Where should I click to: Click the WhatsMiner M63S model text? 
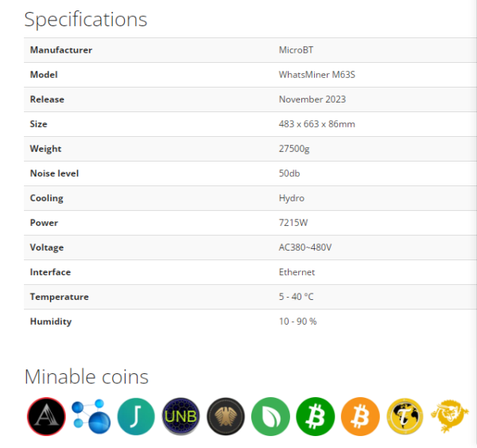click(317, 75)
